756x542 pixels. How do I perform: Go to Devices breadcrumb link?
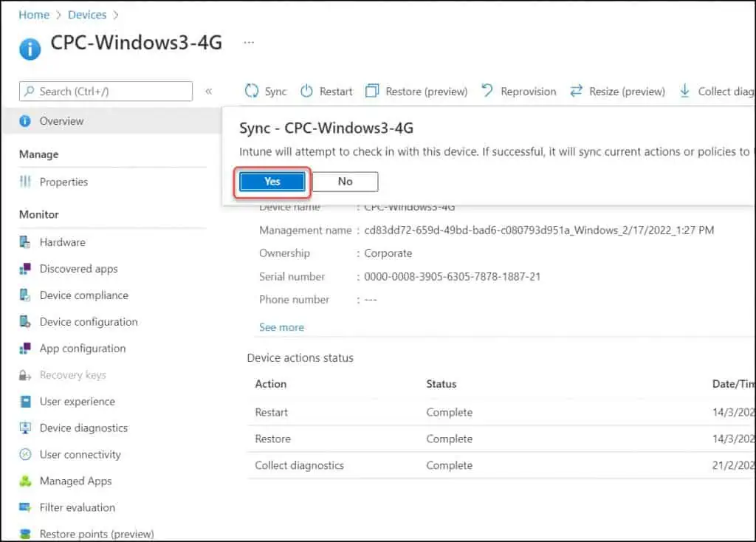tap(87, 15)
